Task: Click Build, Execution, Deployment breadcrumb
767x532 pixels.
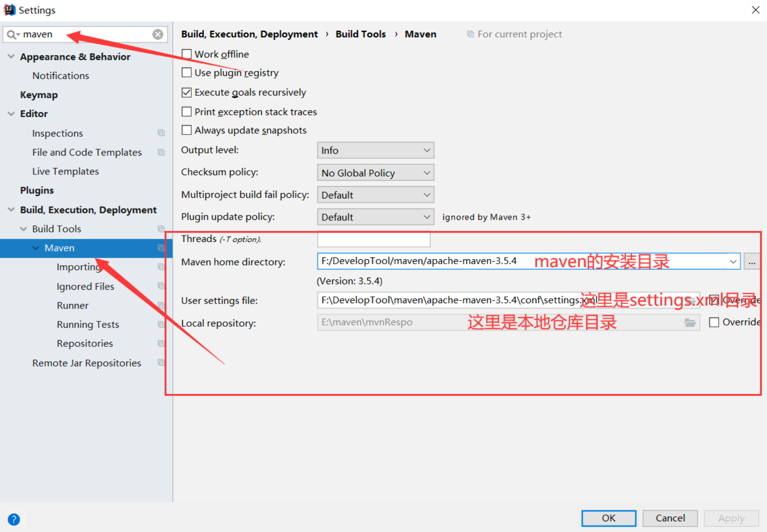Action: (x=249, y=34)
